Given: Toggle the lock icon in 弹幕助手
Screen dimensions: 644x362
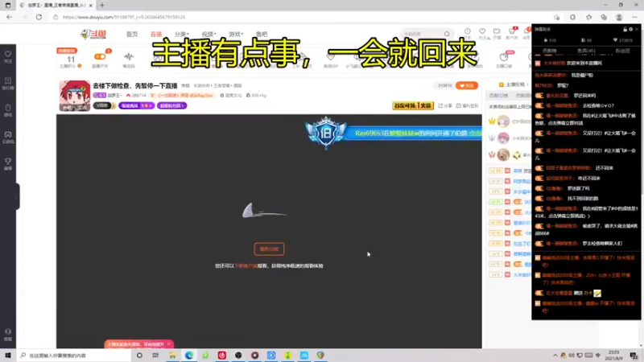Looking at the screenshot, I should pos(625,30).
